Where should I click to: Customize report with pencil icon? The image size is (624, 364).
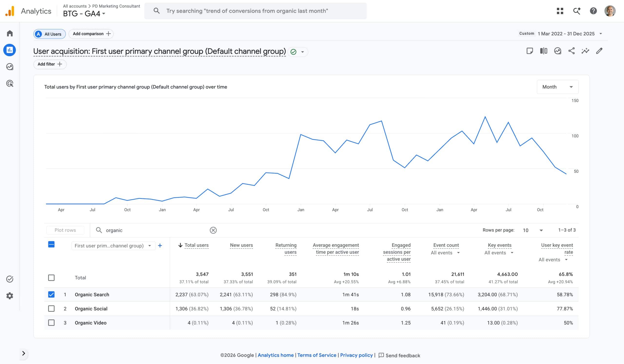pos(599,51)
